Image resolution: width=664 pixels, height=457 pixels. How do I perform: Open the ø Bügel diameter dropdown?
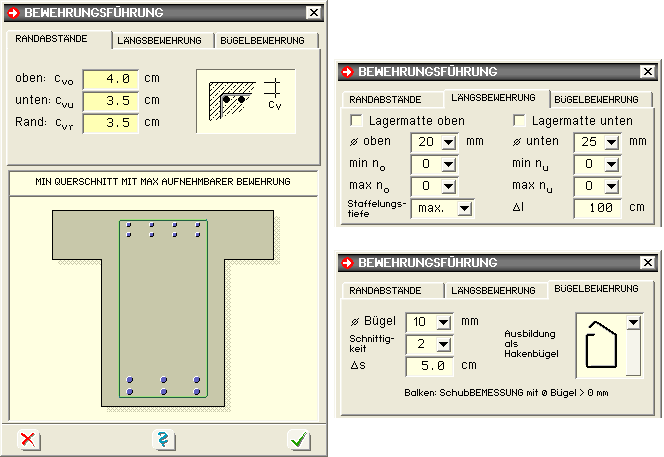446,322
